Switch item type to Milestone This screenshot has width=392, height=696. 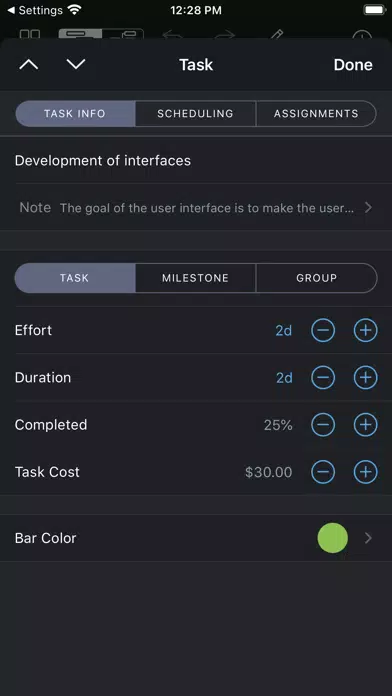click(196, 278)
